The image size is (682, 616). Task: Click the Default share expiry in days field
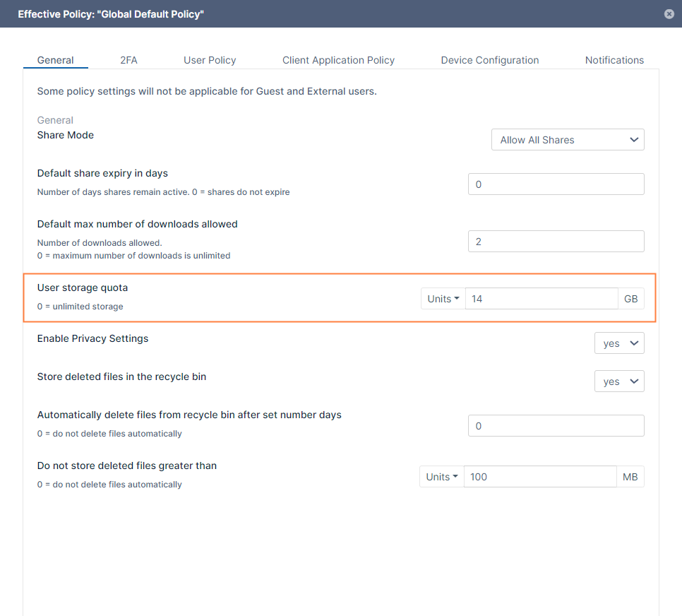(x=556, y=184)
